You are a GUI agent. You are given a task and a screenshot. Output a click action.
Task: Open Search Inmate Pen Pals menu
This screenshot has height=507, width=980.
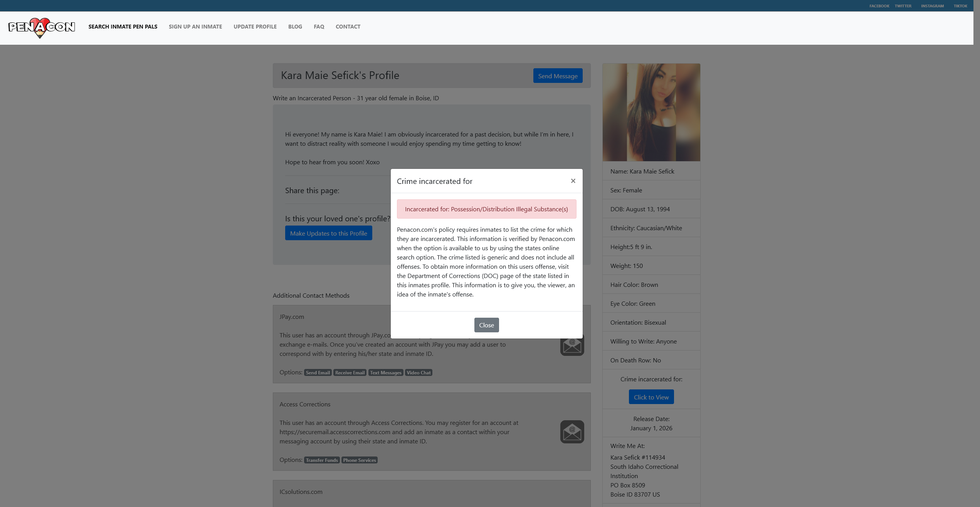[x=123, y=27]
